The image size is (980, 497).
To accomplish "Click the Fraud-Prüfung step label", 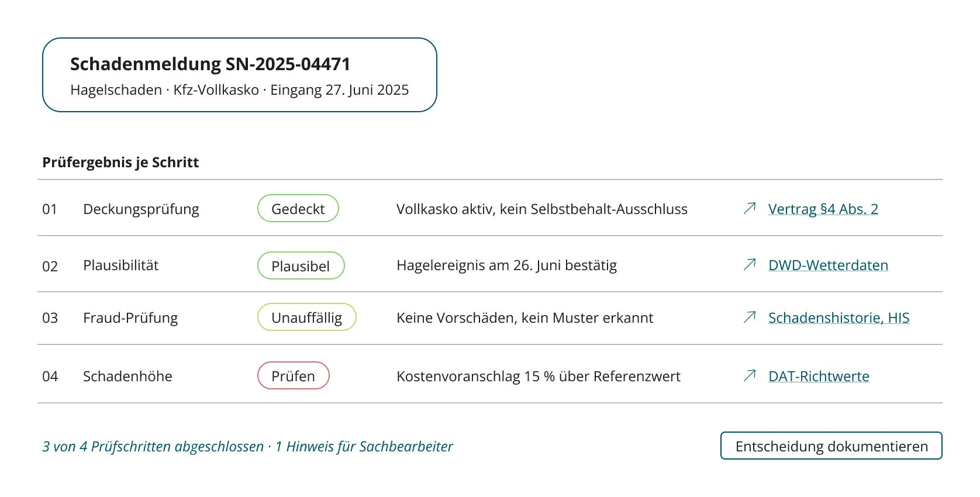I will [130, 317].
